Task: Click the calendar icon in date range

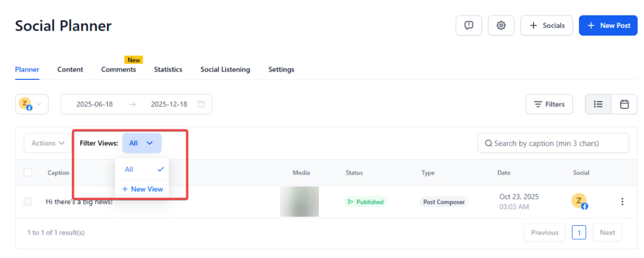Action: tap(201, 104)
